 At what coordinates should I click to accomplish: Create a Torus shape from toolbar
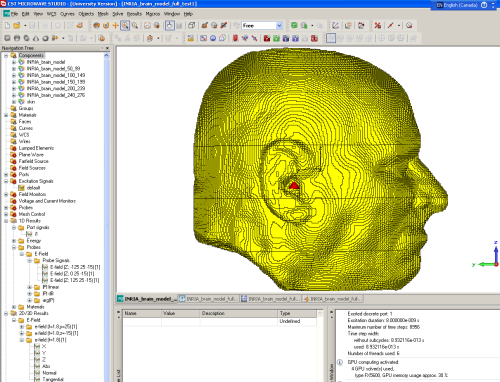(x=45, y=38)
